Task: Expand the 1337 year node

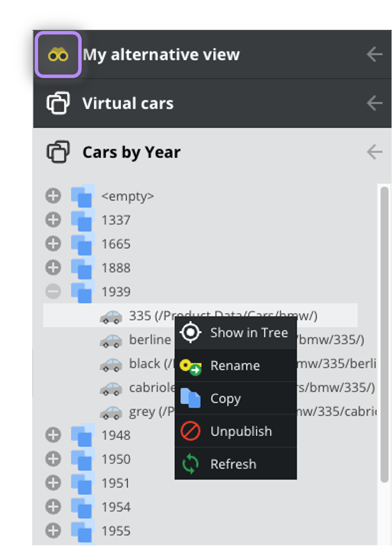Action: click(x=53, y=220)
